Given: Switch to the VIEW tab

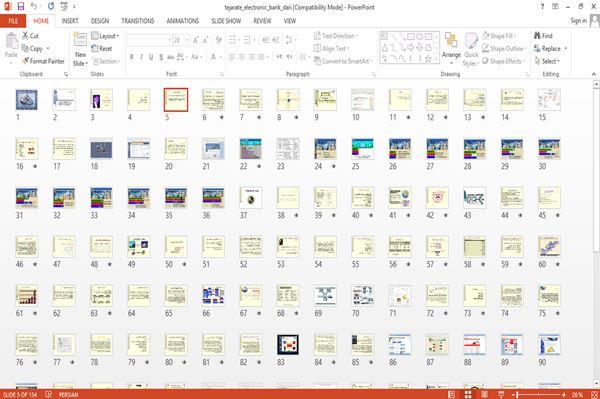Looking at the screenshot, I should point(290,21).
